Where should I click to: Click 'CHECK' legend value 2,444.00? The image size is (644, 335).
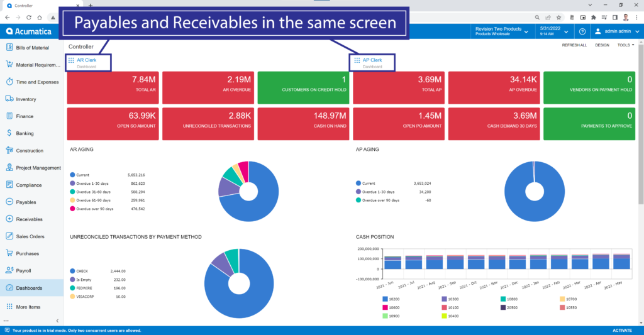tap(118, 272)
